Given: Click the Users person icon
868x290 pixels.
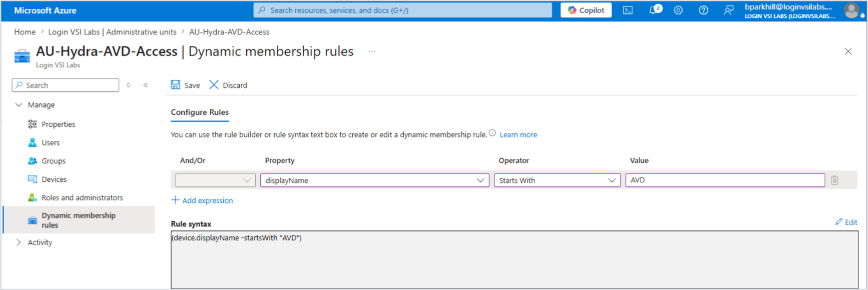Looking at the screenshot, I should [32, 143].
